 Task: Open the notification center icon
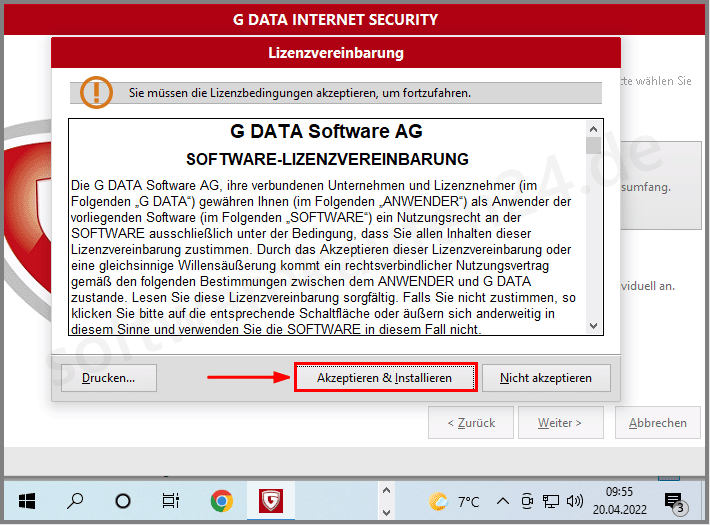[x=674, y=500]
